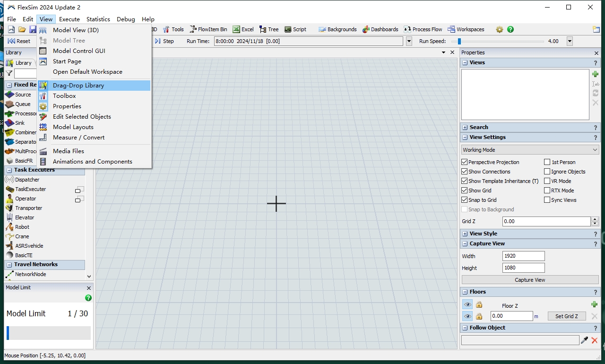The image size is (605, 364).
Task: Click the green help icon in toolbar
Action: (x=510, y=29)
